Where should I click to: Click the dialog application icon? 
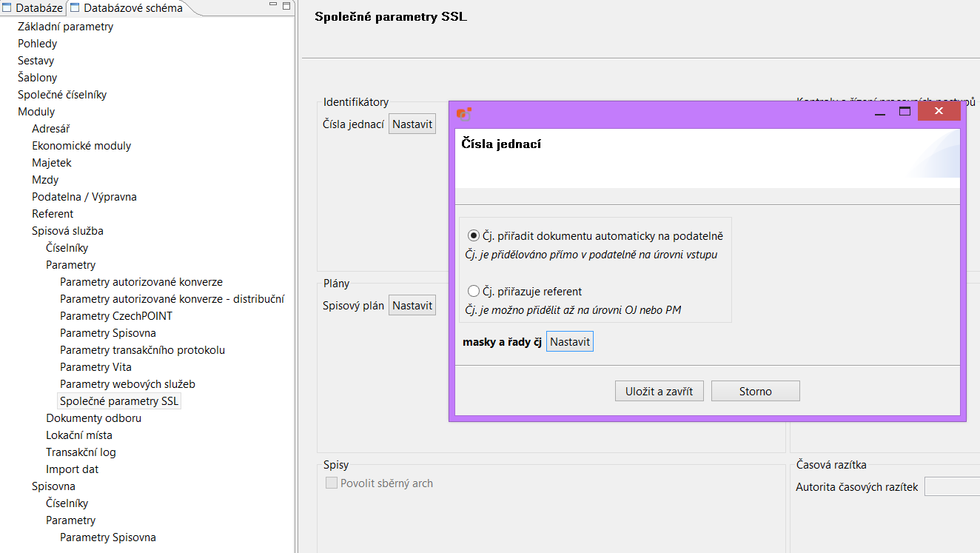click(464, 113)
